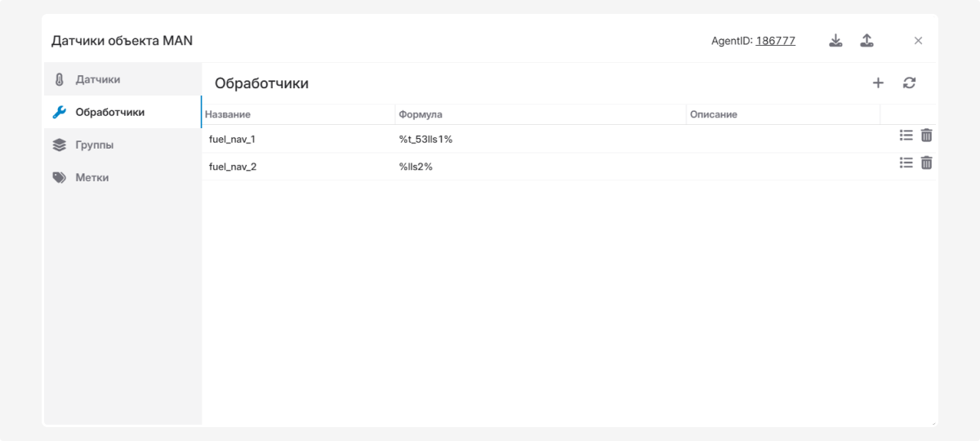Click the upload icon in header
This screenshot has height=441, width=980.
tap(866, 41)
